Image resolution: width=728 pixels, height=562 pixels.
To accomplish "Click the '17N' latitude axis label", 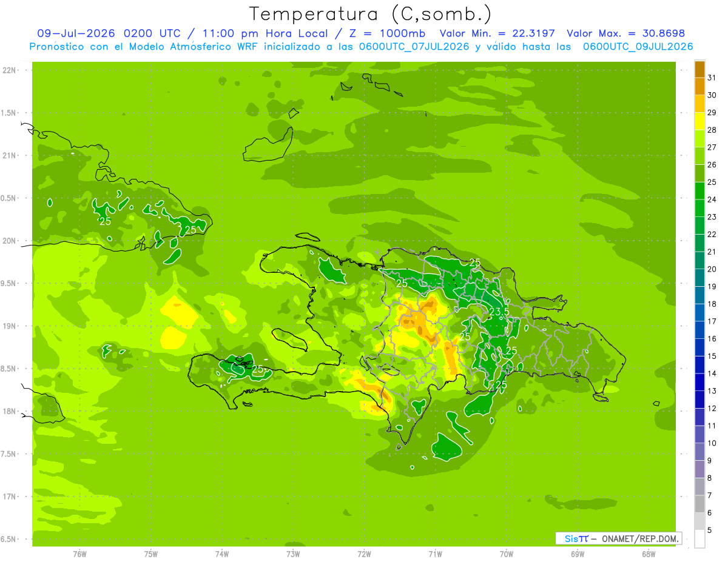I will (x=10, y=497).
